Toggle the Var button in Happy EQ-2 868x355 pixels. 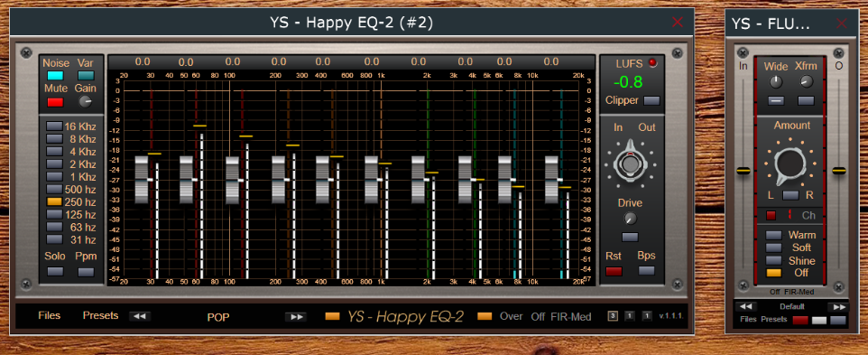86,76
